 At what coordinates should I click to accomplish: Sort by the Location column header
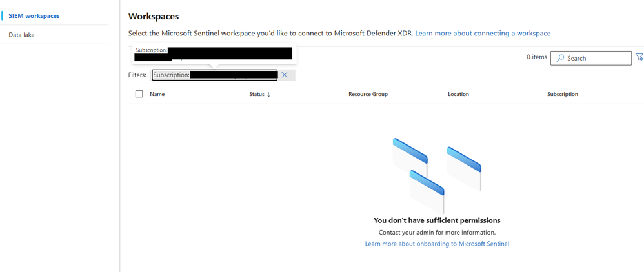click(x=458, y=94)
